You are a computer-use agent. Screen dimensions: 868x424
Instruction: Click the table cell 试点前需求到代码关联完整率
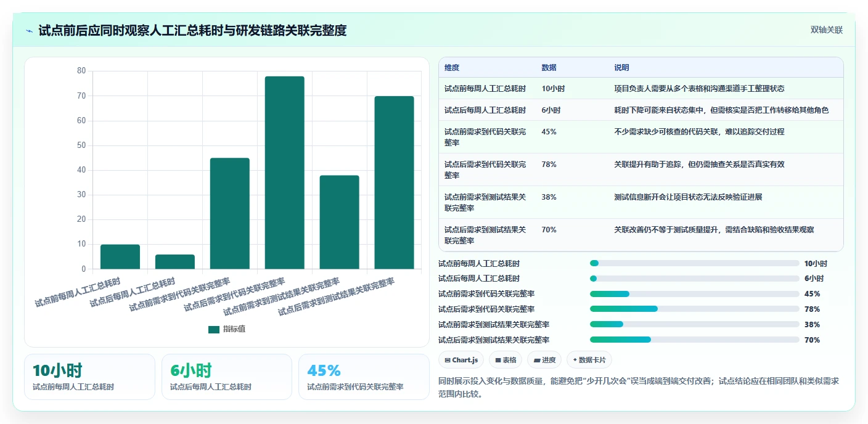tap(485, 137)
